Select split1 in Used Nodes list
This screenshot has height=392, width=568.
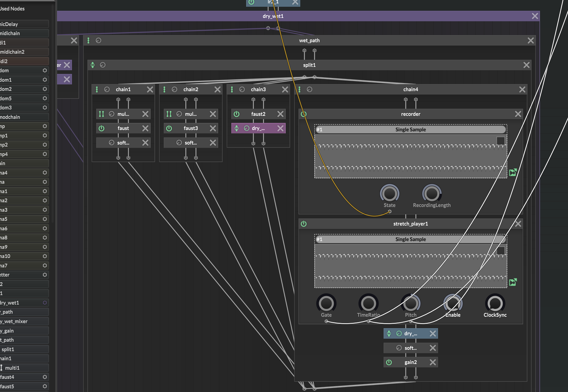(24, 349)
